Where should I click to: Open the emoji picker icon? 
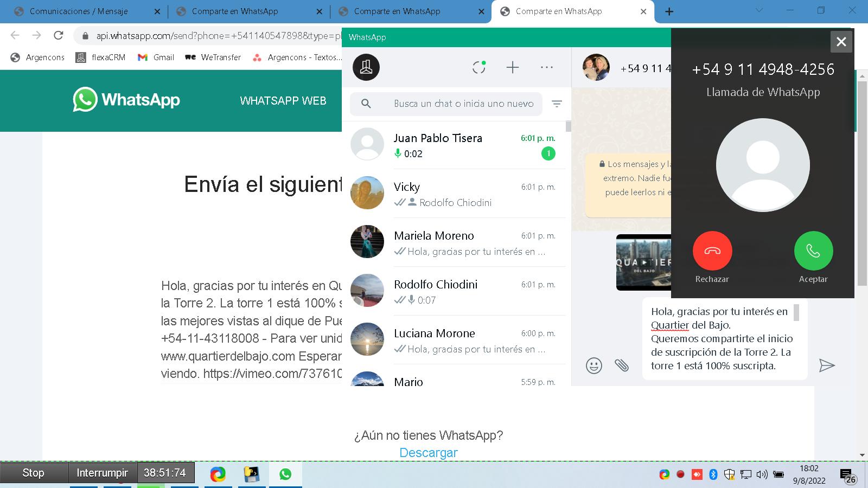[x=594, y=365]
